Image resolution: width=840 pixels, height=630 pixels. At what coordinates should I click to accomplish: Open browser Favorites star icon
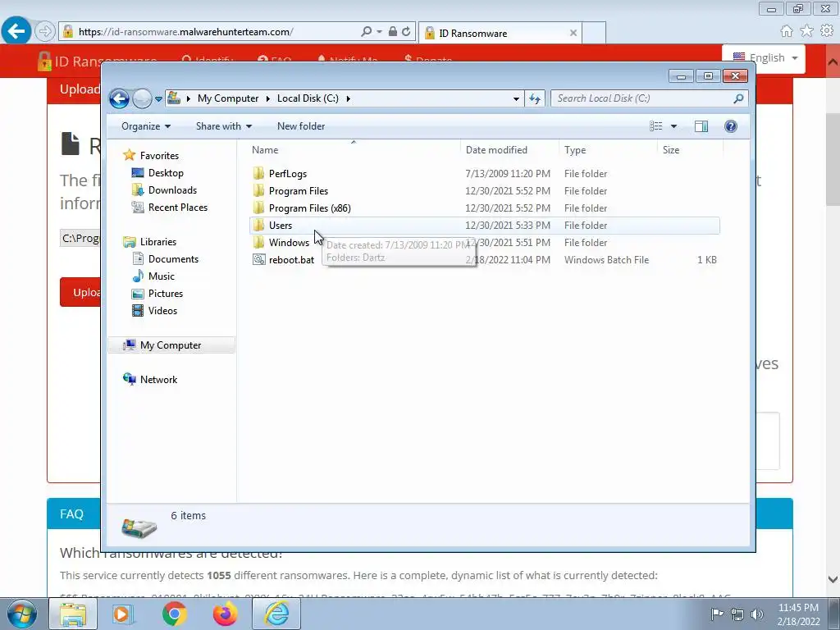806,30
